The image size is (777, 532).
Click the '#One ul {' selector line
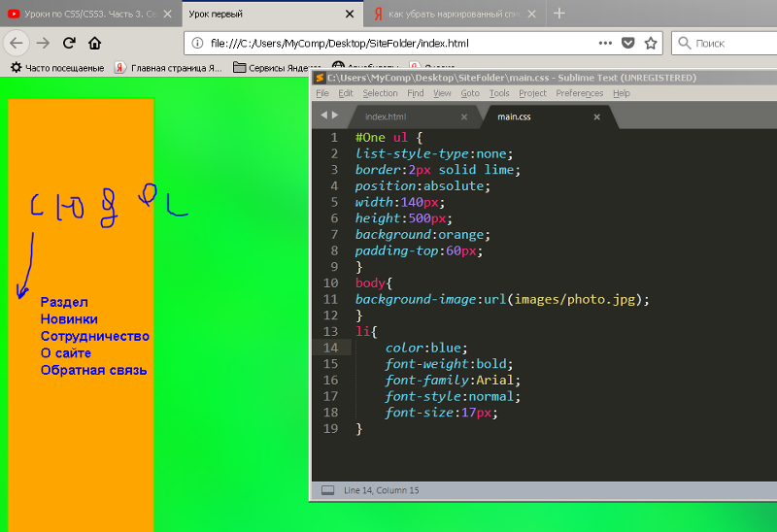pyautogui.click(x=389, y=138)
